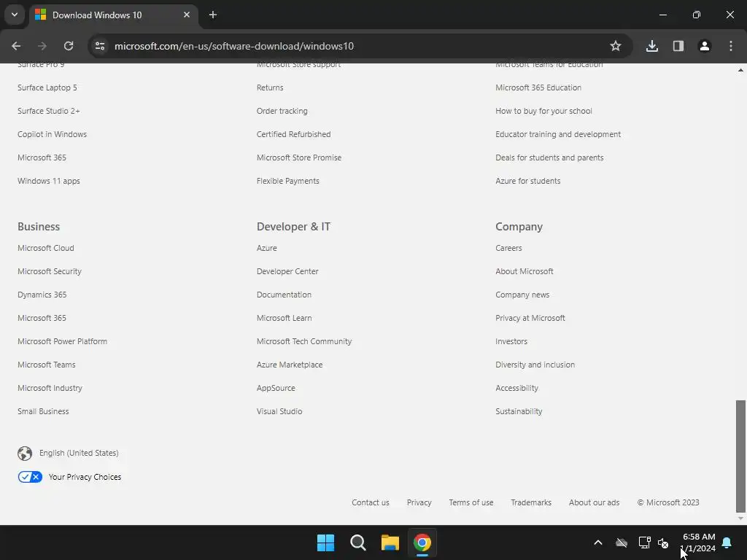
Task: Open Certified Refurbished link
Action: pyautogui.click(x=293, y=134)
